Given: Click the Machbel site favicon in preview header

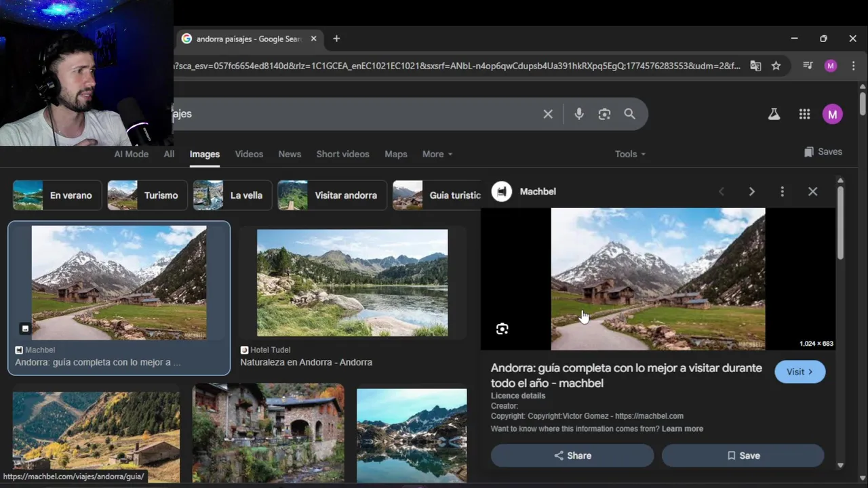Looking at the screenshot, I should [x=502, y=192].
